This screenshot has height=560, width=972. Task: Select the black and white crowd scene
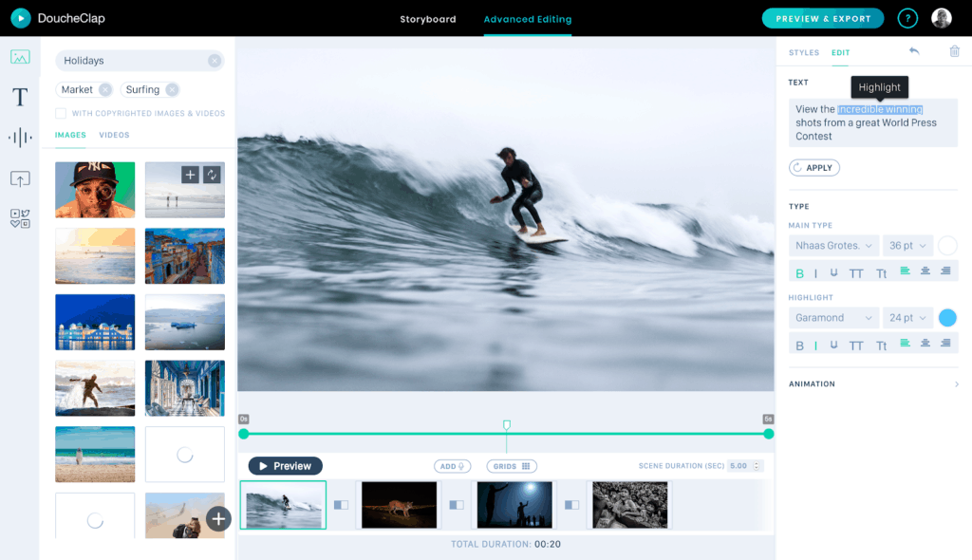click(630, 505)
